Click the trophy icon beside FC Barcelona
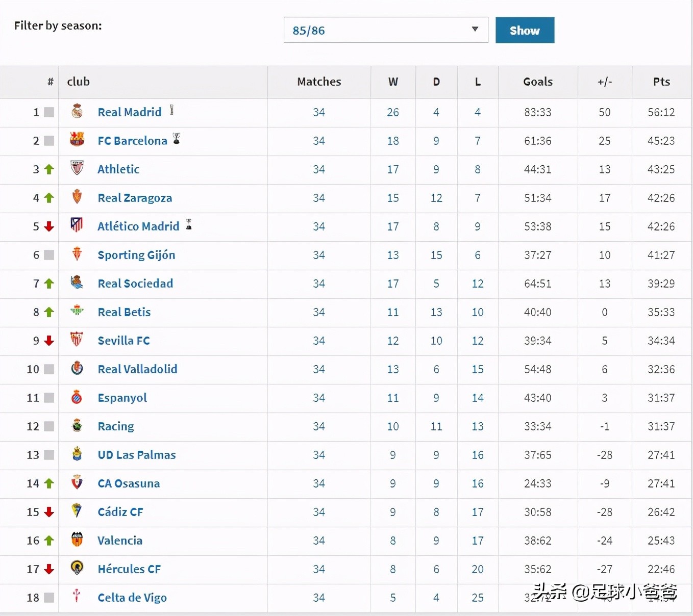Viewport: 693px width, 616px height. pyautogui.click(x=177, y=139)
